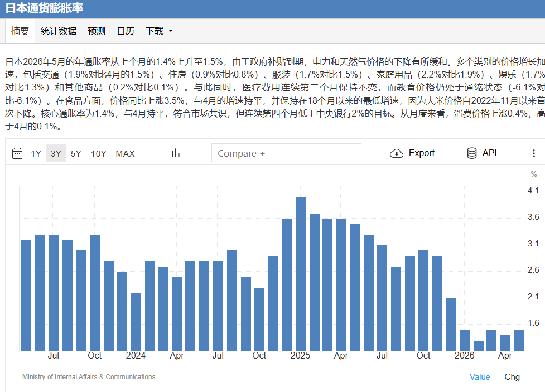Viewport: 545px width, 392px height.
Task: Click the 1.6 y-axis label
Action: [533, 323]
